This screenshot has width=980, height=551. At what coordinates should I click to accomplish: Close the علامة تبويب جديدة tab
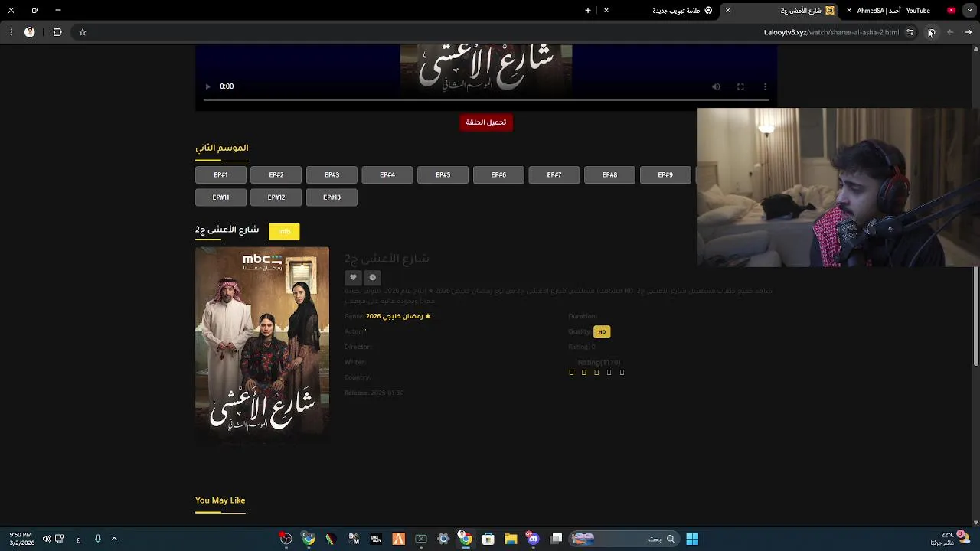pyautogui.click(x=606, y=11)
